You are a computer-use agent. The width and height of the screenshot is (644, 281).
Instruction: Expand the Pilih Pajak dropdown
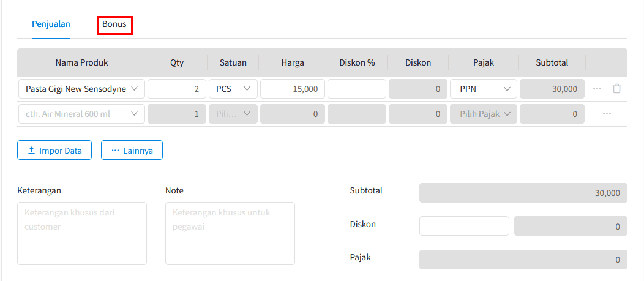(484, 114)
